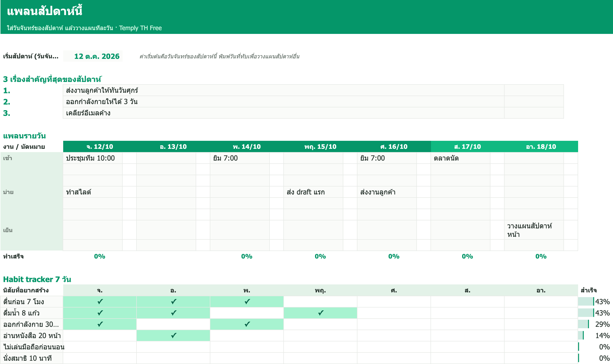
Task: Uncheck Monday for ตื่นก่อน 7 โมง
Action: (x=100, y=301)
